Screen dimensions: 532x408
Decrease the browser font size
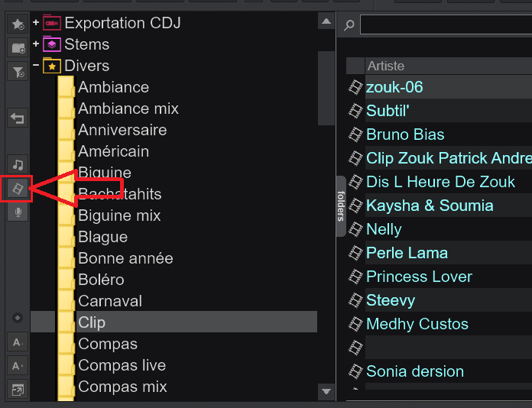click(x=18, y=342)
